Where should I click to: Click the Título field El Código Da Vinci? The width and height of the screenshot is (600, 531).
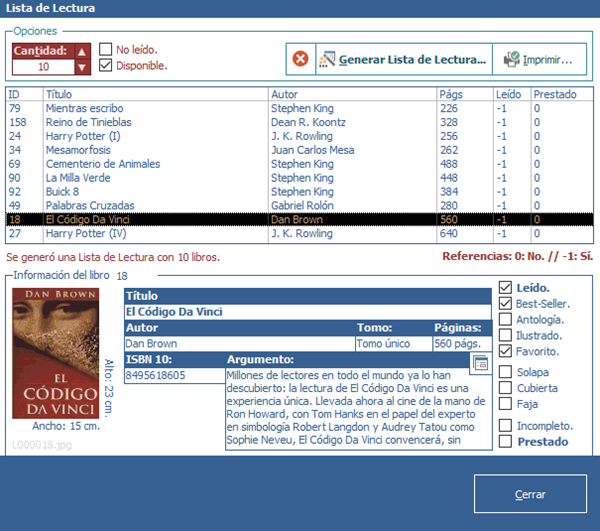(308, 312)
